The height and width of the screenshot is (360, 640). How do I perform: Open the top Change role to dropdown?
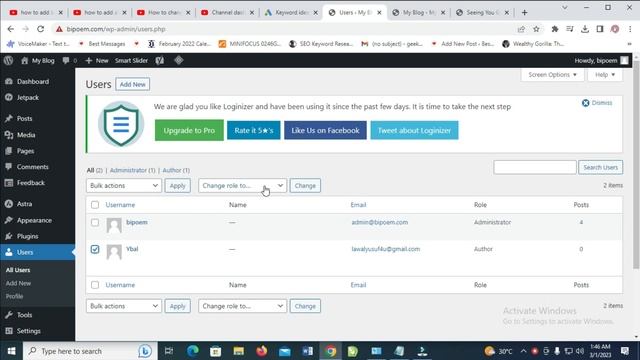coord(242,186)
